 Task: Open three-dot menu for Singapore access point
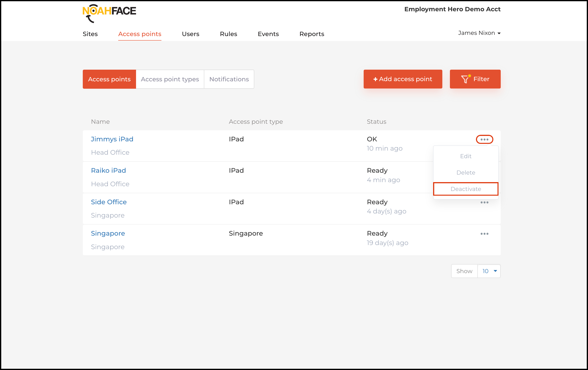(x=484, y=234)
